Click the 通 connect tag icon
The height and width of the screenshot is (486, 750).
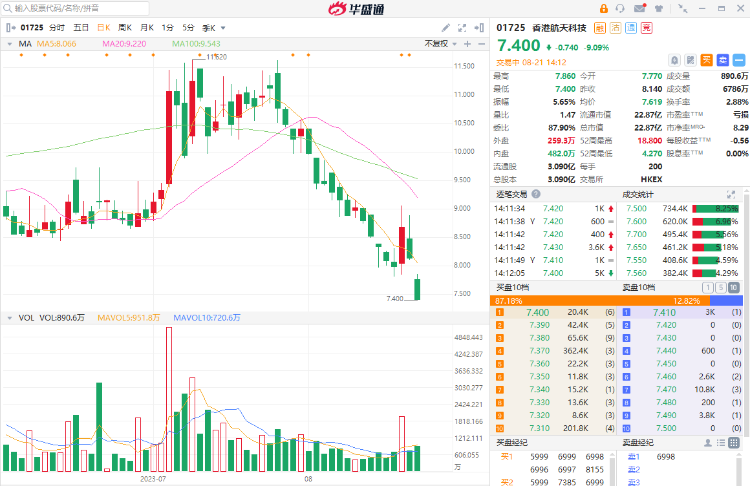coord(631,28)
